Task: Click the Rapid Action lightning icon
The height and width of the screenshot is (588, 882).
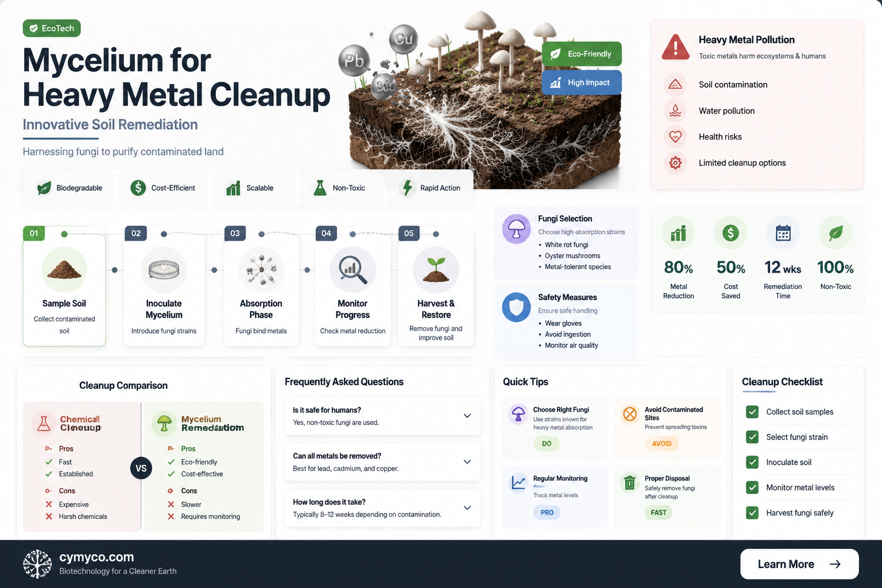Action: [x=407, y=188]
